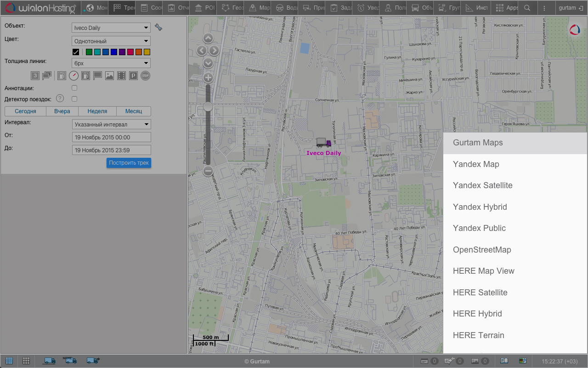
Task: Select HERE Hybrid layer
Action: pyautogui.click(x=515, y=314)
